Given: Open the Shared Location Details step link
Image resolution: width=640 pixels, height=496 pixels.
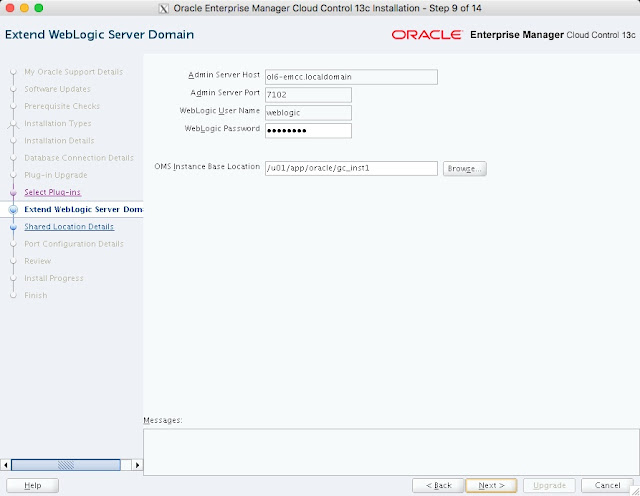Looking at the screenshot, I should point(69,227).
